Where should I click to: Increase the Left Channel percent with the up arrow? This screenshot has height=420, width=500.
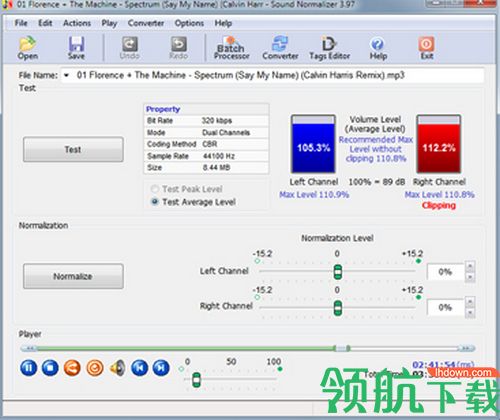(x=470, y=266)
